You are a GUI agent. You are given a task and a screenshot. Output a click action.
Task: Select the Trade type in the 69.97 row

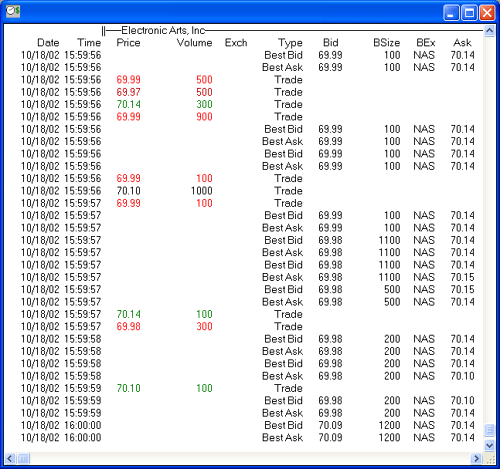pos(288,92)
